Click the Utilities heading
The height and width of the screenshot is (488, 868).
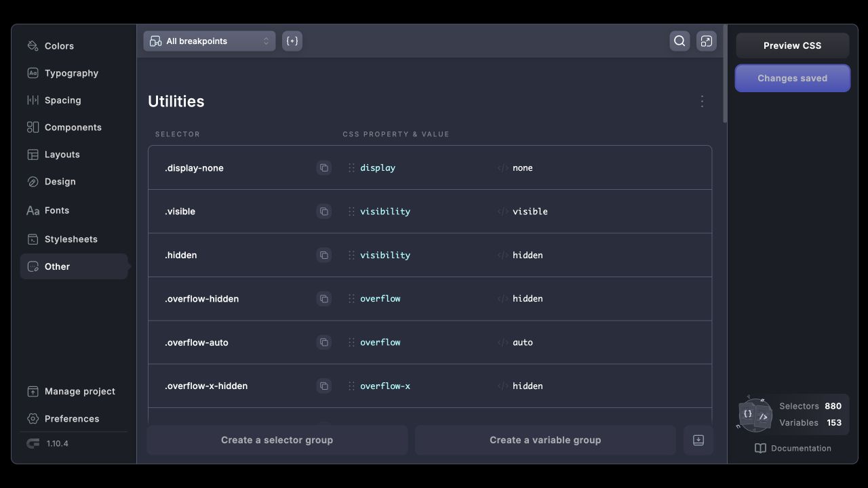coord(176,101)
